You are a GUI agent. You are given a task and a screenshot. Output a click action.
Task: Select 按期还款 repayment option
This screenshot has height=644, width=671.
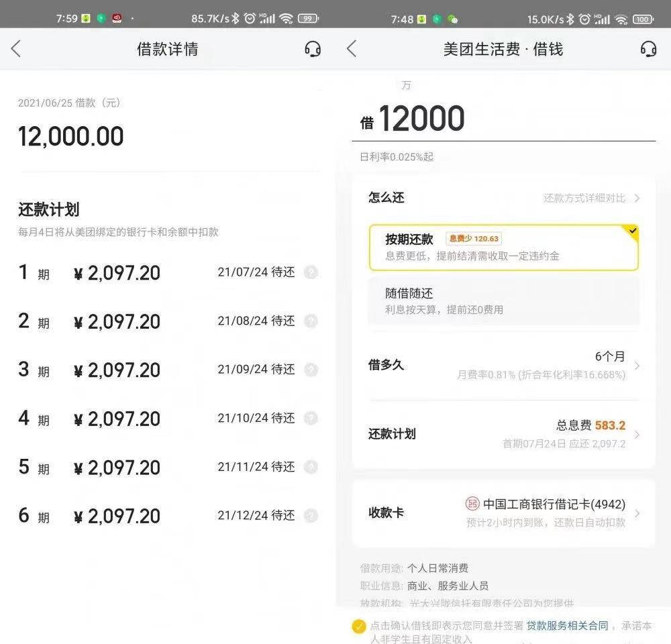504,248
